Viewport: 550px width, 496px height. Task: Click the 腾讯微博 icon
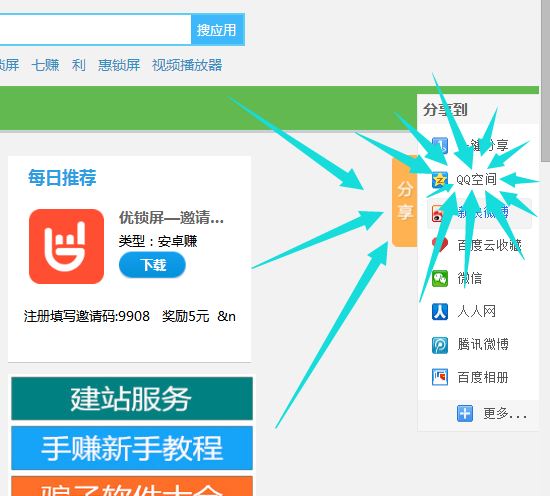click(440, 344)
